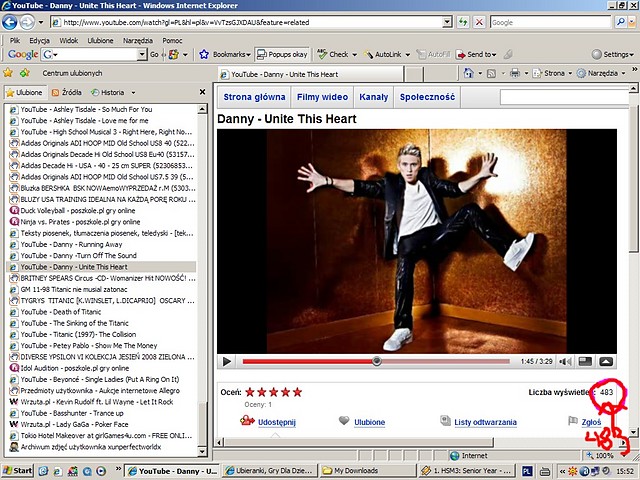Click the Listy odtwarzania playlist icon
Screen dimensions: 640x480
pos(445,420)
